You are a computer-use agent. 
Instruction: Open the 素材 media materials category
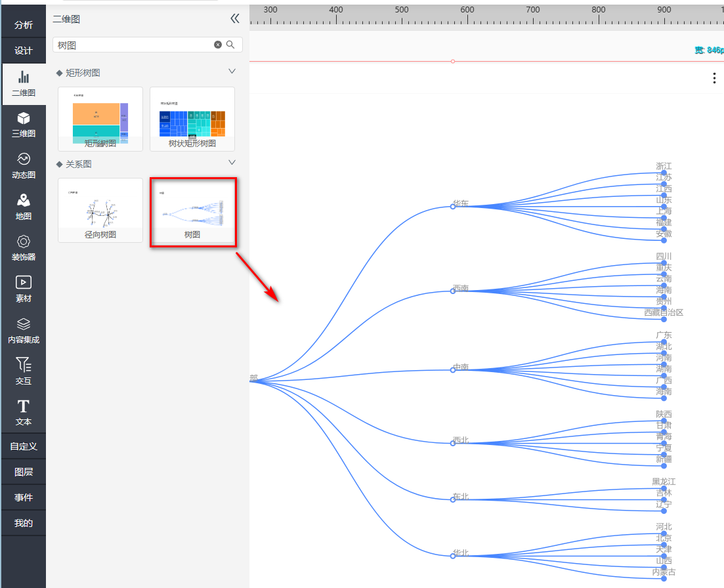24,289
